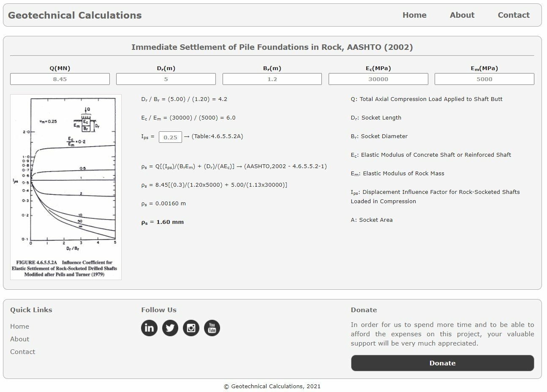Click the Geotechnical Calculations site title
This screenshot has width=547, height=392.
[75, 15]
